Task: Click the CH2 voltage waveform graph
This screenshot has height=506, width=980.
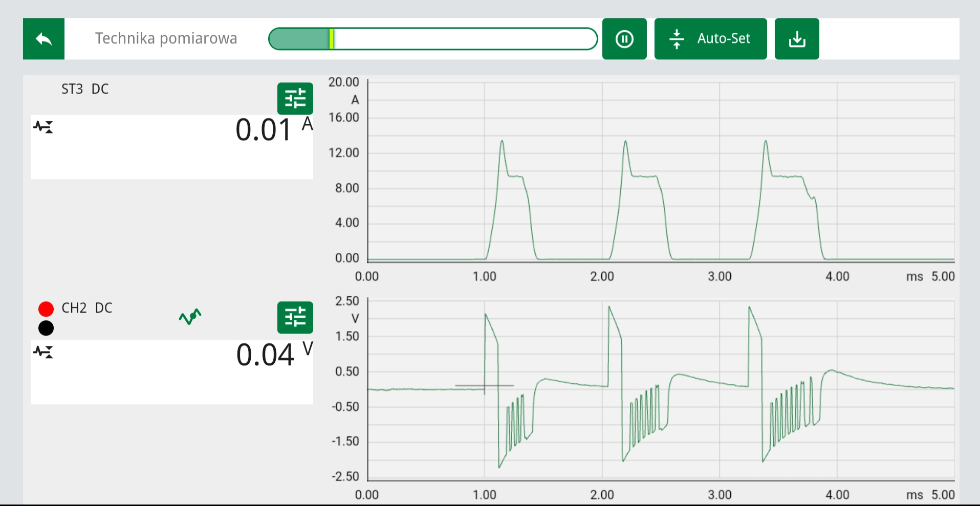Action: pyautogui.click(x=661, y=390)
